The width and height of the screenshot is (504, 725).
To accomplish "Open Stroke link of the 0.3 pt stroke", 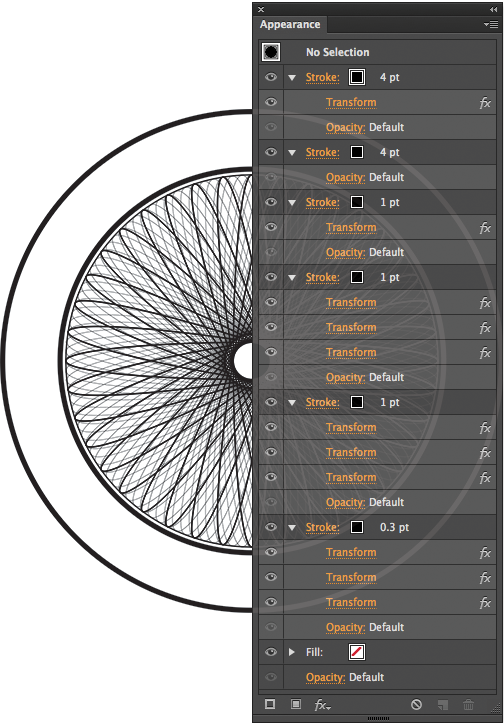I will click(x=322, y=528).
